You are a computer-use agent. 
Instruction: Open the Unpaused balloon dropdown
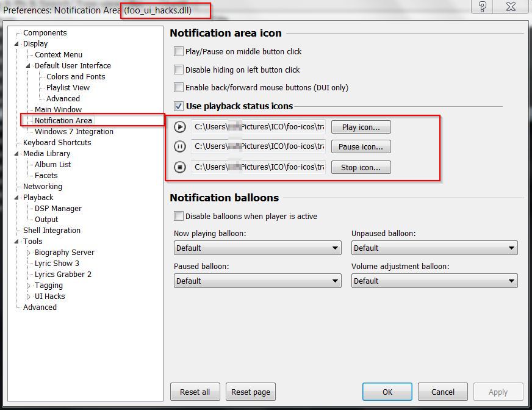coord(434,248)
